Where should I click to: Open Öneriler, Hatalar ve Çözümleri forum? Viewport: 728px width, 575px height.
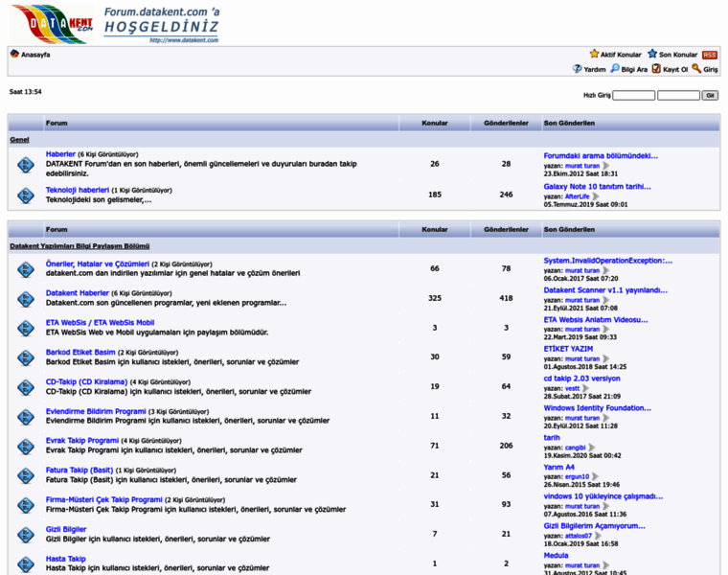tap(98, 264)
